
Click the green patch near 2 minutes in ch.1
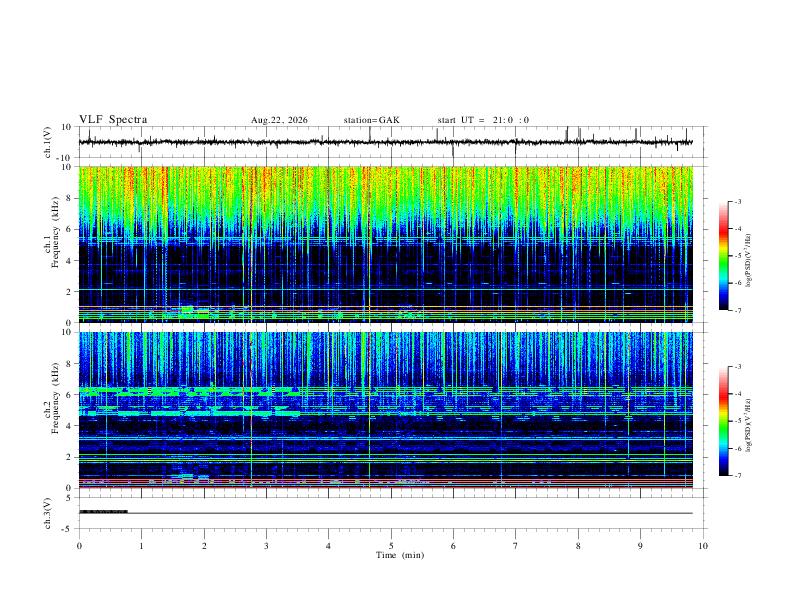pyautogui.click(x=192, y=311)
